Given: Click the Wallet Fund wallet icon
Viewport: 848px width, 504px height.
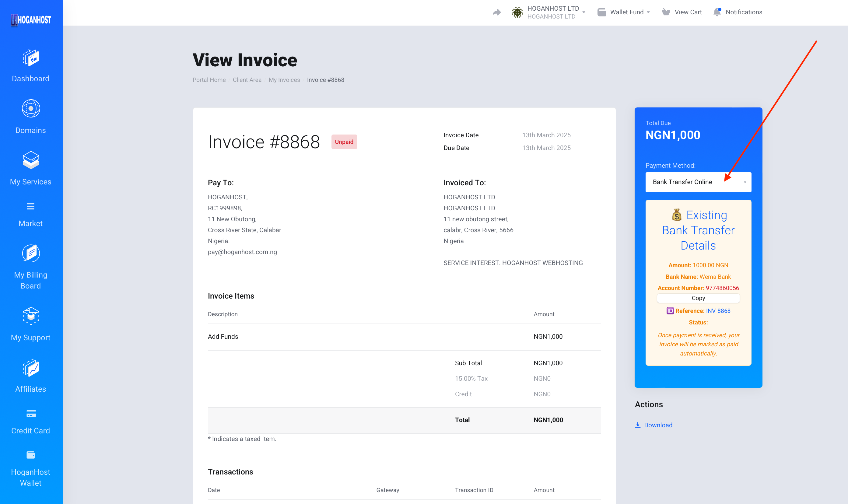Looking at the screenshot, I should pyautogui.click(x=601, y=12).
